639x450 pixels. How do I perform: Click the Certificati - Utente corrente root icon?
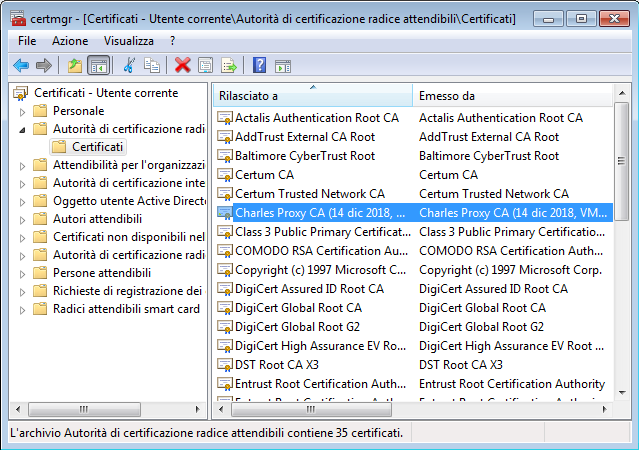pyautogui.click(x=20, y=93)
